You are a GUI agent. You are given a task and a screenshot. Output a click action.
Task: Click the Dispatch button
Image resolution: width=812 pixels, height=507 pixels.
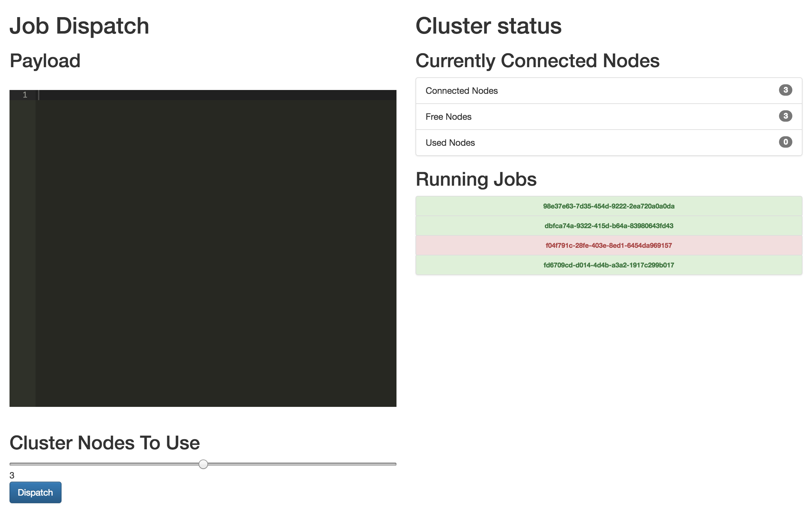[35, 492]
